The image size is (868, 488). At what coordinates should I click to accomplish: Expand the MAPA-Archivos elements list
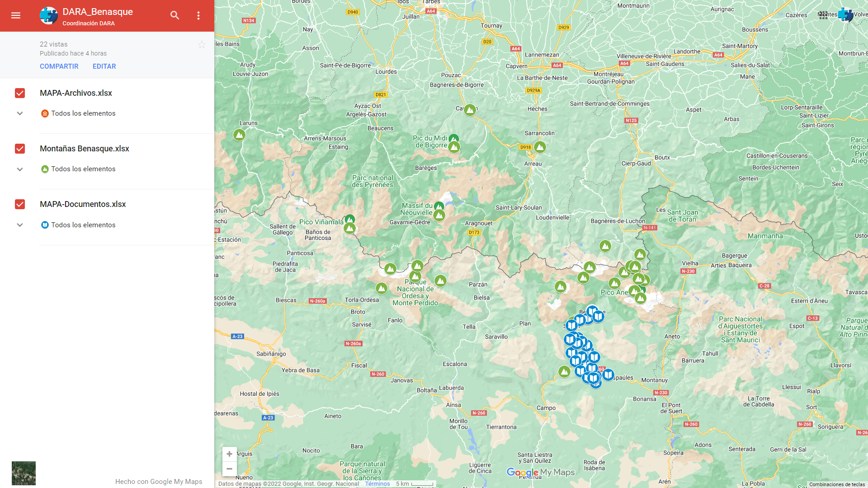coord(20,113)
